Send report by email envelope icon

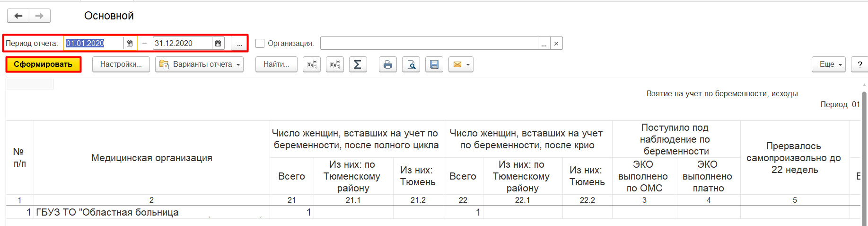click(x=457, y=64)
